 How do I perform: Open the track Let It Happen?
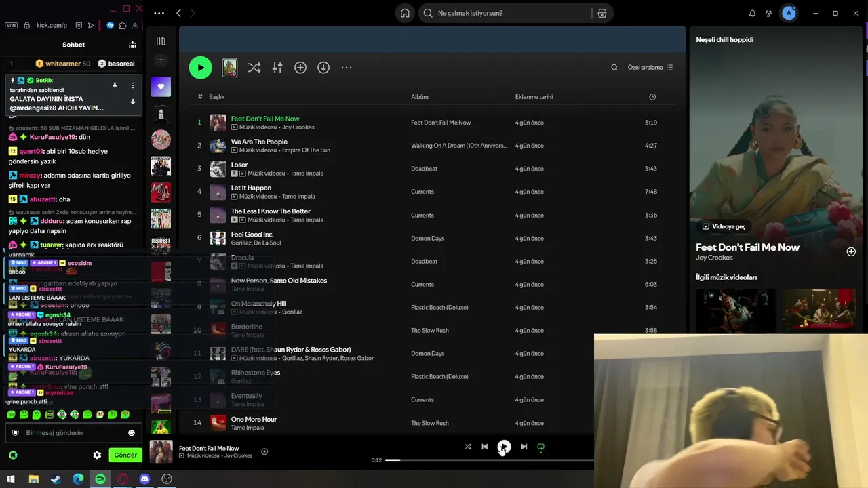tap(251, 188)
